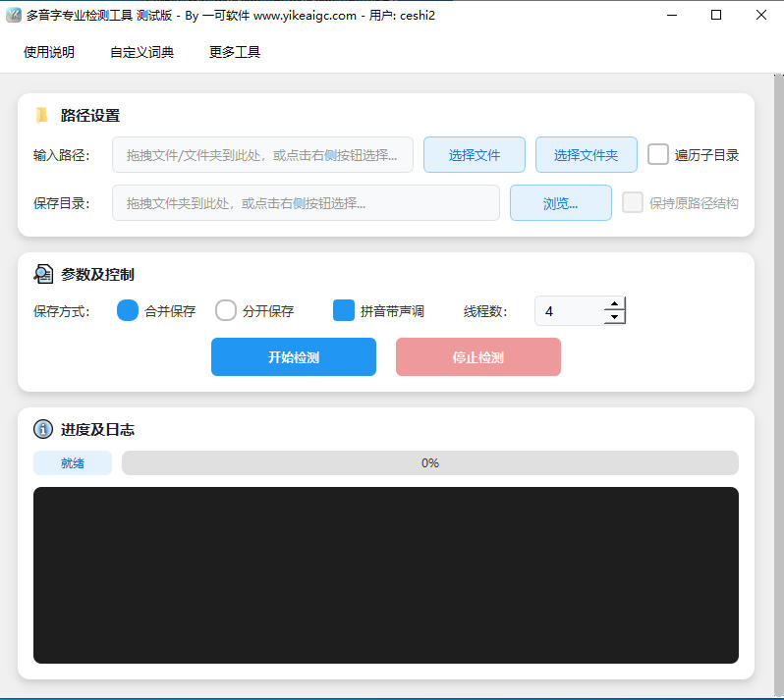
Task: Click the 保存目录 input field
Action: (306, 203)
